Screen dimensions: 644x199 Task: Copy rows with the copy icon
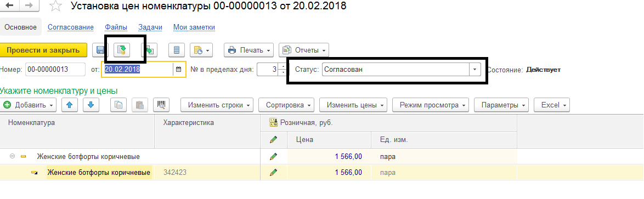point(118,105)
